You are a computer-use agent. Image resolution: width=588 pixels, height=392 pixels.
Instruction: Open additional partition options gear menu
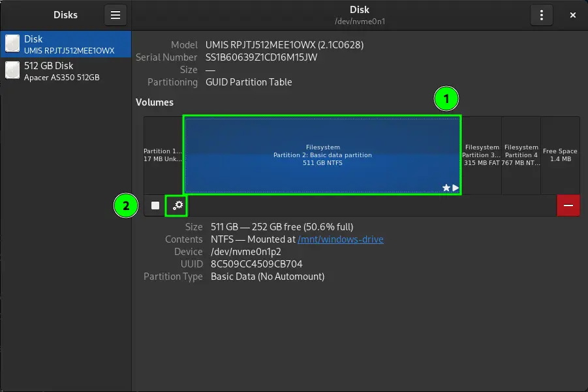click(x=177, y=205)
